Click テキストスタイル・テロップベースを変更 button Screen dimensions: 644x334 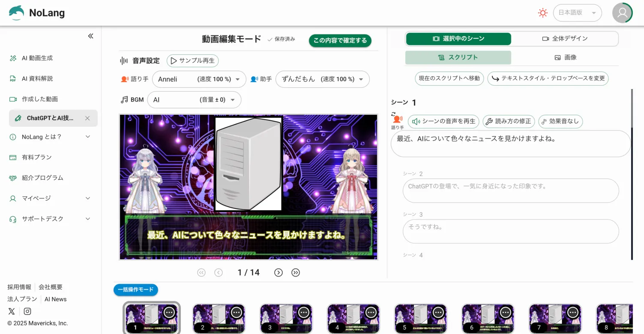pyautogui.click(x=548, y=78)
